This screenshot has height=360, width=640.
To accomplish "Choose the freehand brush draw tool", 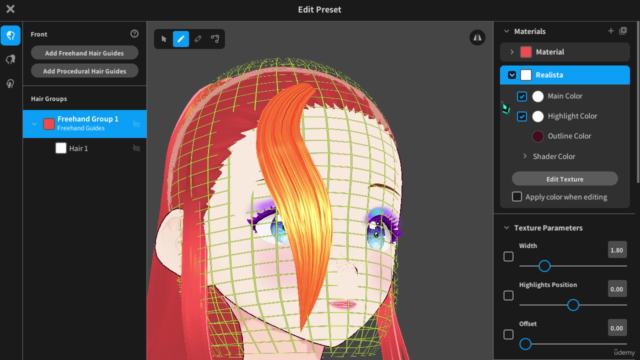I will 181,39.
